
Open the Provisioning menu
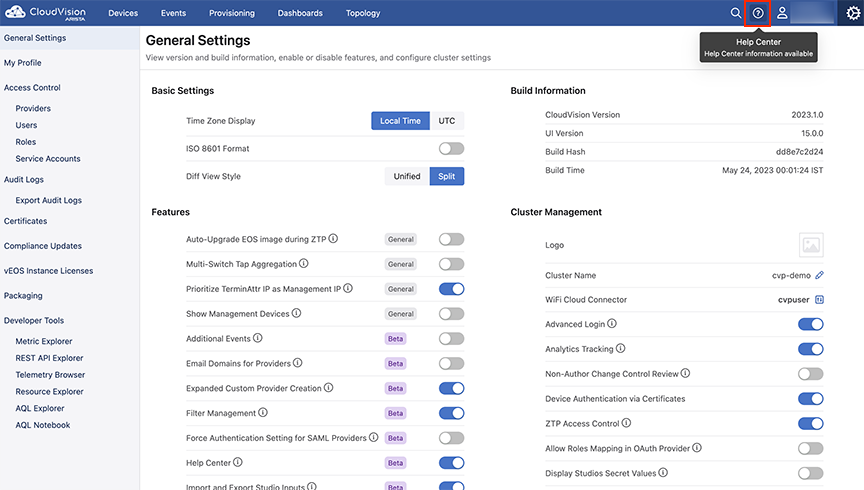pyautogui.click(x=231, y=13)
